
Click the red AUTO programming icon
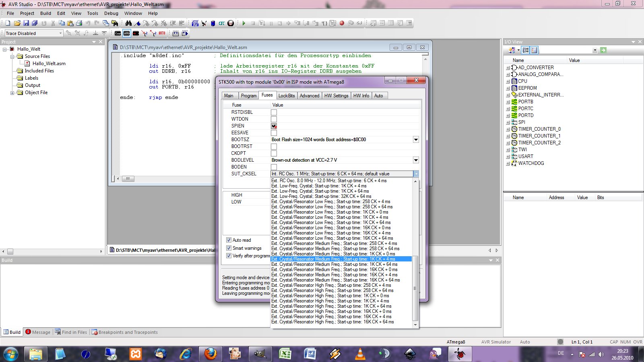point(162,33)
